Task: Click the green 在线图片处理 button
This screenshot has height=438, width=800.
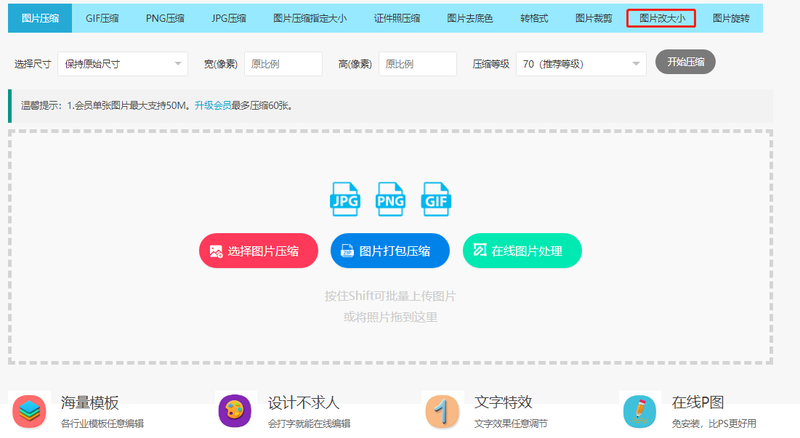Action: point(522,251)
